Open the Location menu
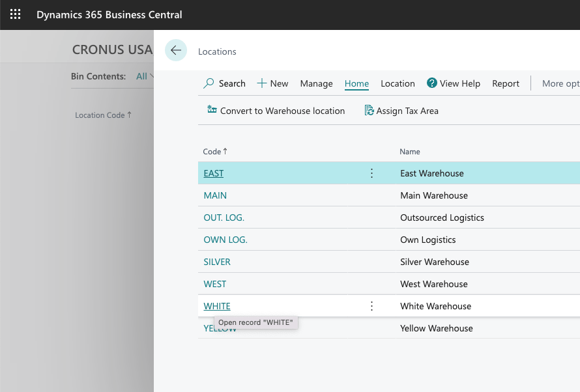Image resolution: width=580 pixels, height=392 pixels. click(x=398, y=83)
